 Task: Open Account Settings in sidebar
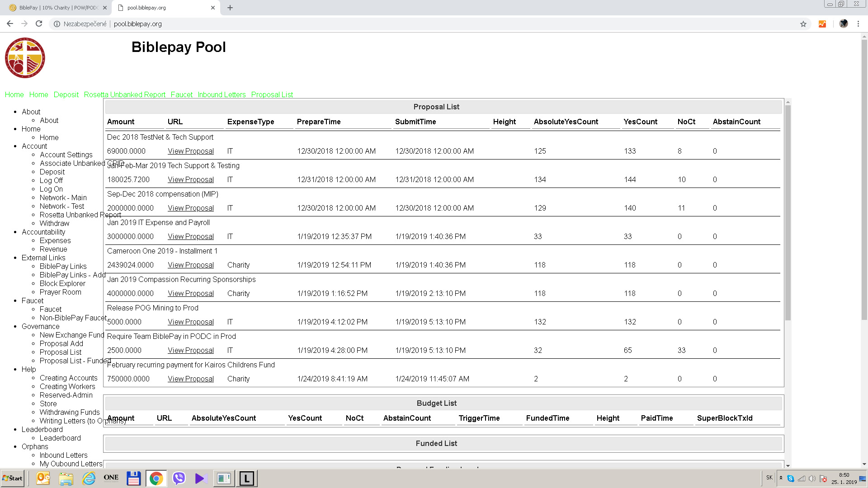click(x=66, y=155)
